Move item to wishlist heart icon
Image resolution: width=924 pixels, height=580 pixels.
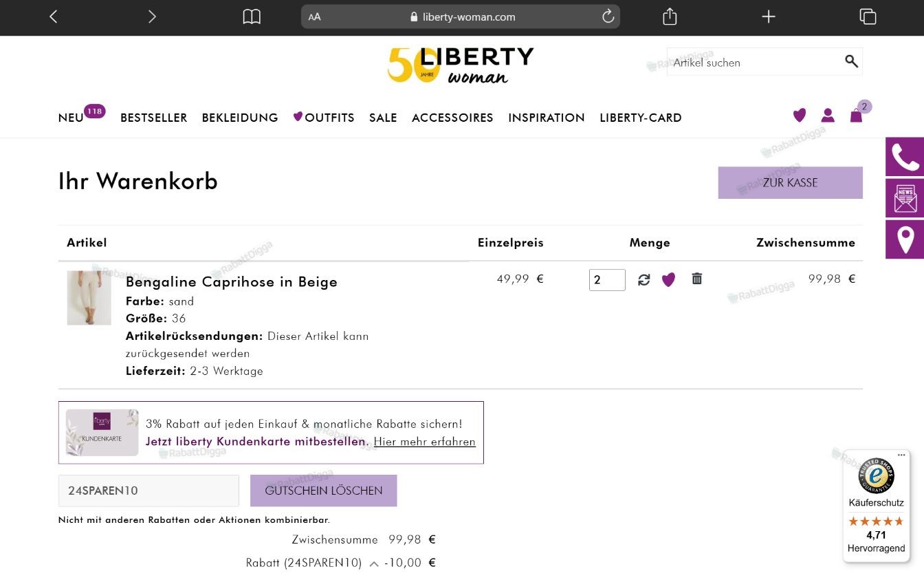[668, 279]
